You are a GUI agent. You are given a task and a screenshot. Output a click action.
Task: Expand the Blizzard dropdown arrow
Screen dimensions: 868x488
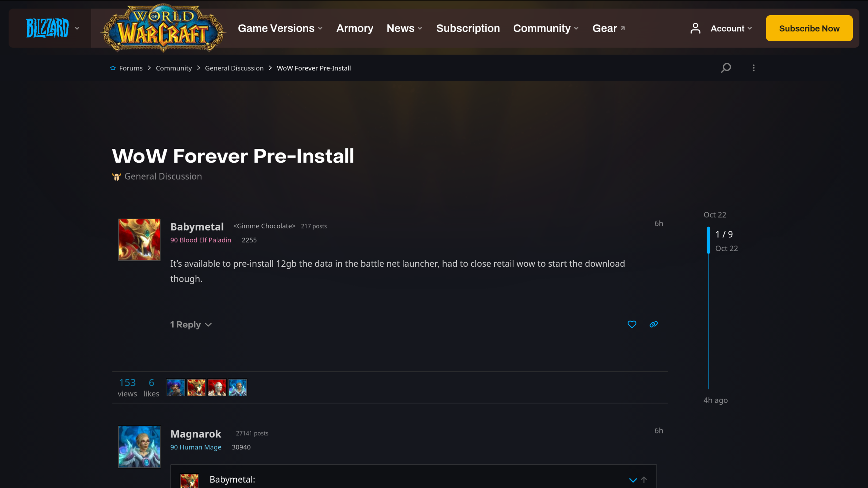77,28
